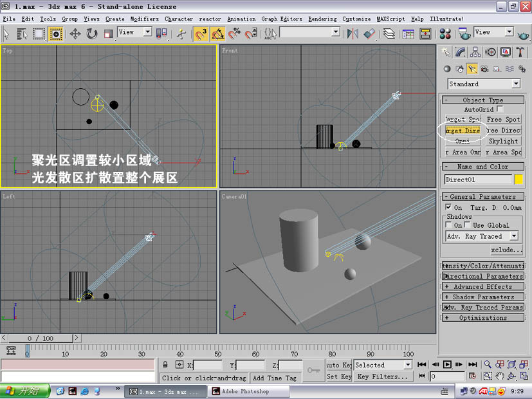This screenshot has height=399, width=532.
Task: Click the 0 / 100 time slider
Action: click(41, 339)
